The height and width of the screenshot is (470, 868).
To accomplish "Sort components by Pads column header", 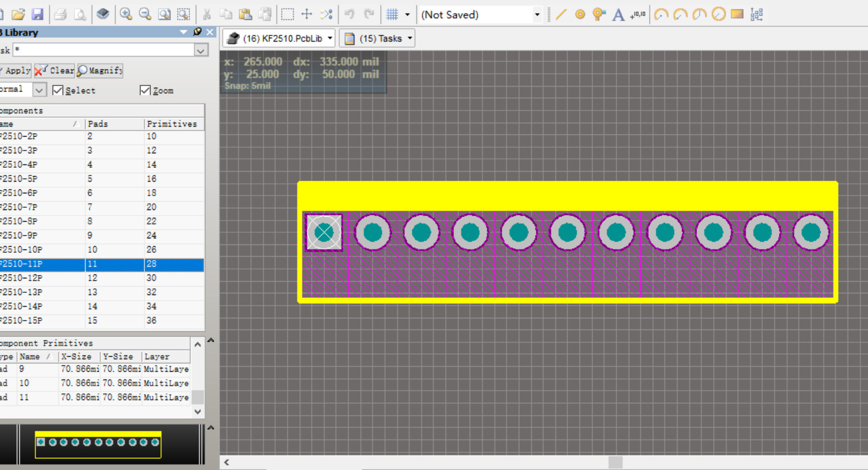I will click(x=114, y=124).
